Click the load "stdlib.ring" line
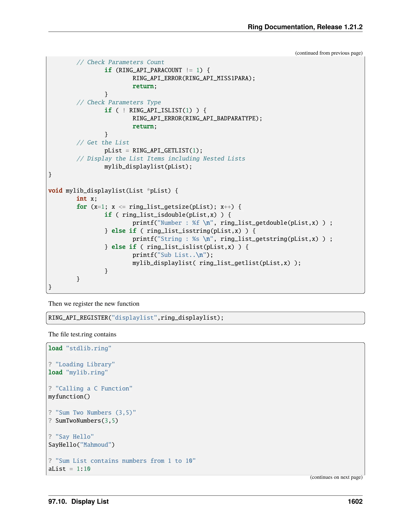Screen dimensions: 411x532 [x=80, y=348]
